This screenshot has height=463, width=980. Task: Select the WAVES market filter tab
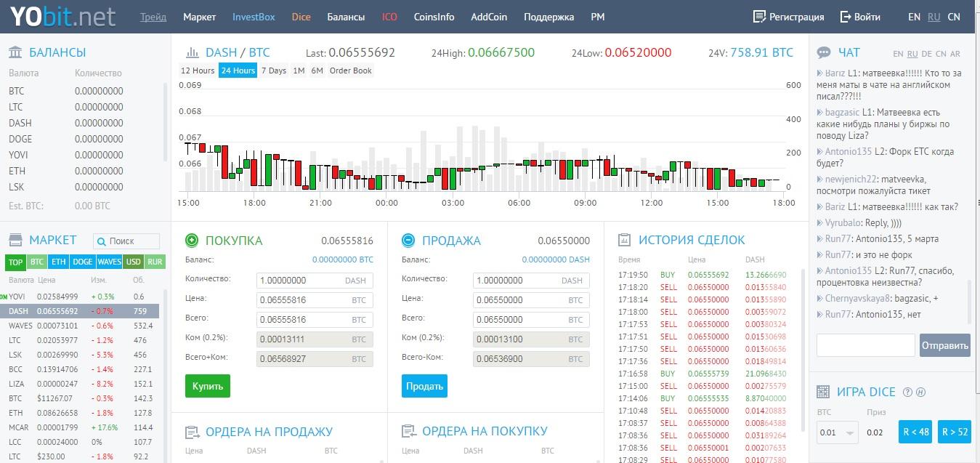coord(109,262)
